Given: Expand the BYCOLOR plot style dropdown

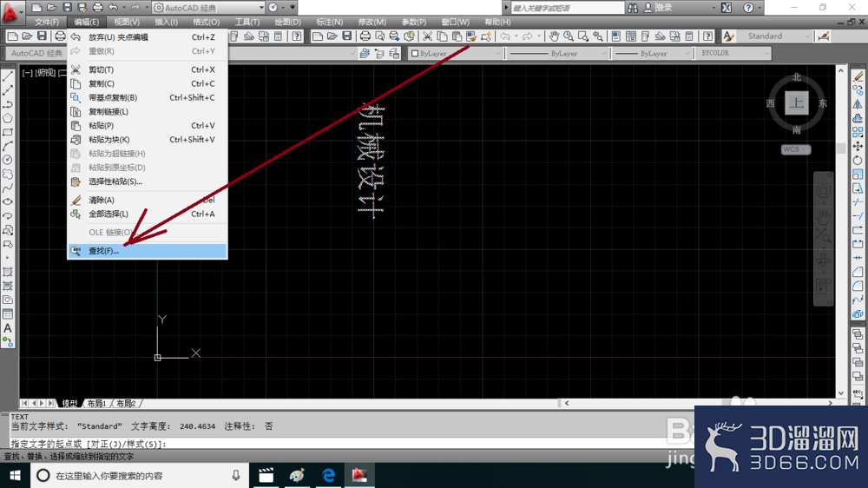Looking at the screenshot, I should (x=766, y=54).
